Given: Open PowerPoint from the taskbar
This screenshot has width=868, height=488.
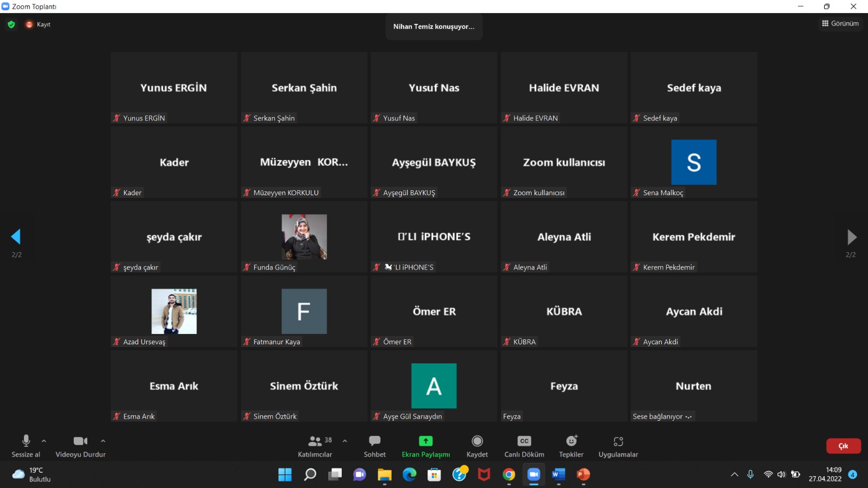Looking at the screenshot, I should tap(583, 474).
